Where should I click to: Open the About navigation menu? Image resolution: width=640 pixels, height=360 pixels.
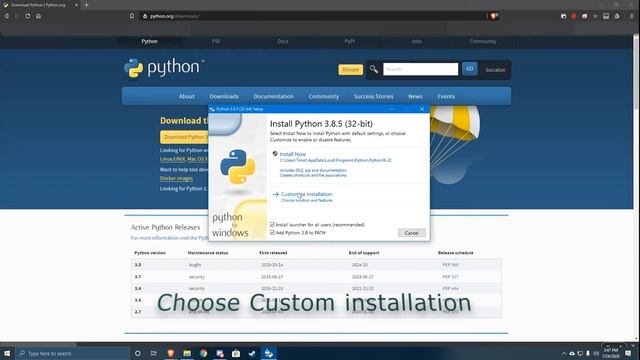pos(187,96)
